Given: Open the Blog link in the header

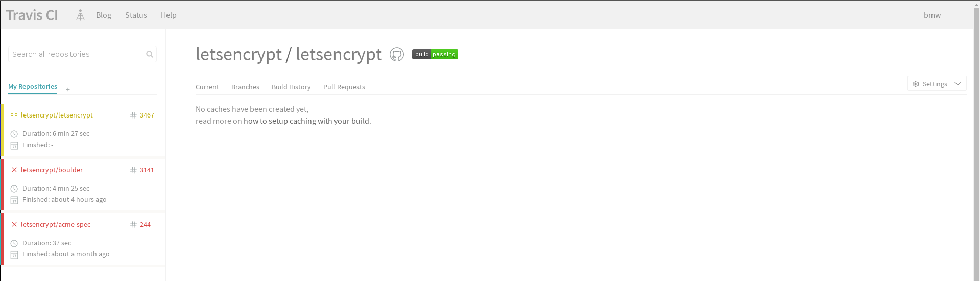Looking at the screenshot, I should 104,15.
